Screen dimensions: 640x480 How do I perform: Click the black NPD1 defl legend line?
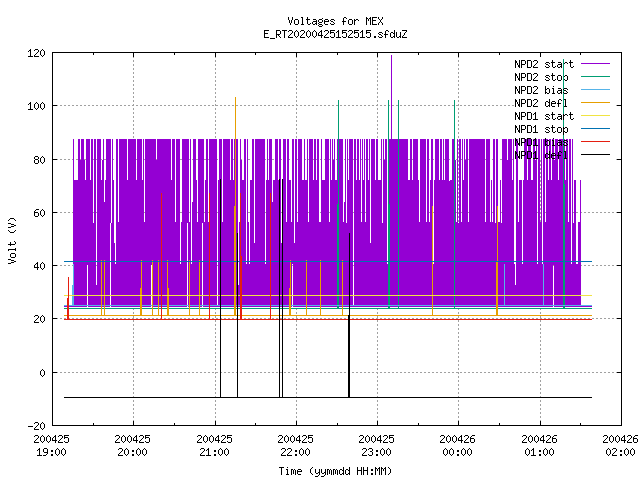[x=595, y=155]
